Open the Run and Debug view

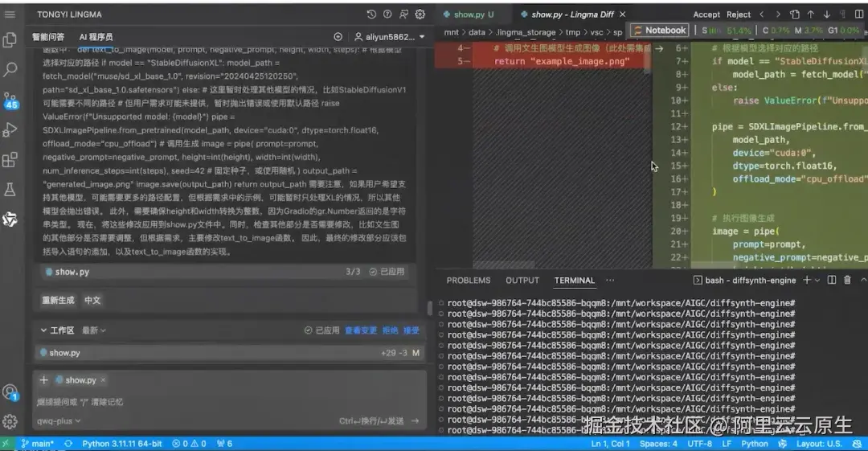(10, 129)
